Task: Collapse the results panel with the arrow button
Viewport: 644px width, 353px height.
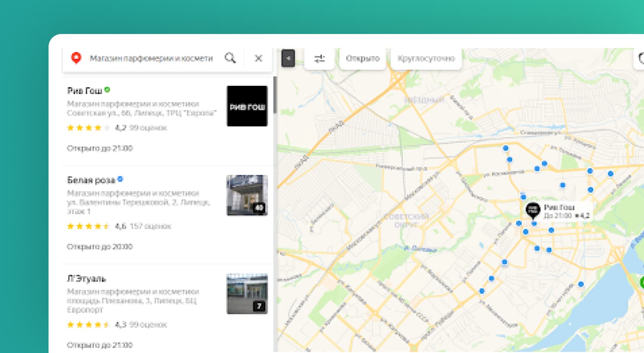Action: coord(288,58)
